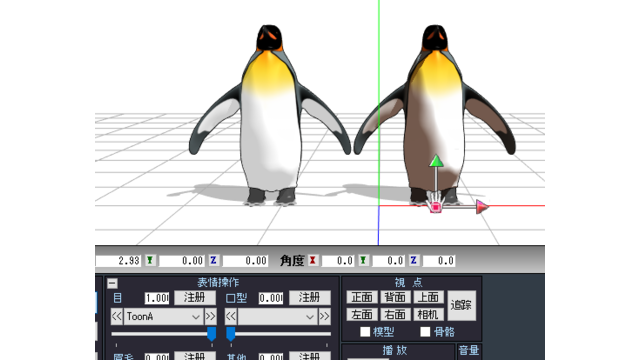The image size is (640, 360).
Task: Switch view to 左面 (left)
Action: (362, 314)
